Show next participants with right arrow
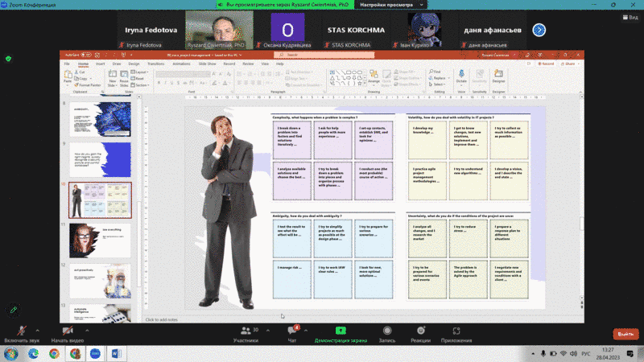This screenshot has width=644, height=362. (539, 30)
